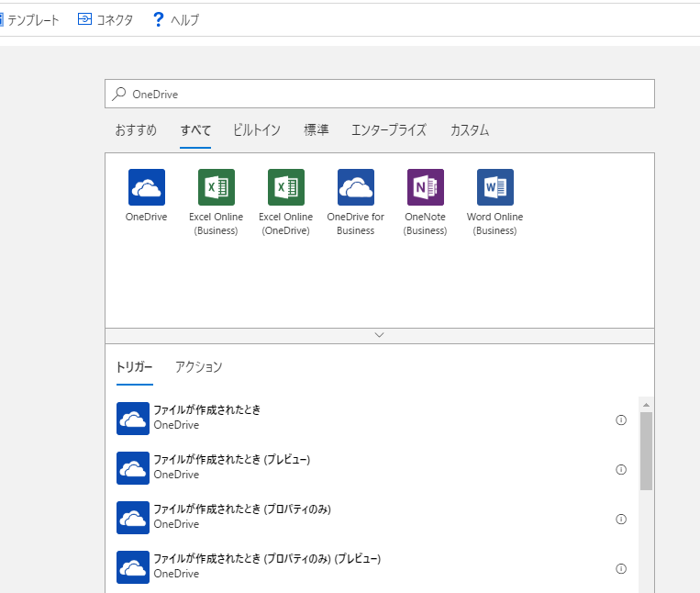The image size is (700, 593).
Task: Select the OneDrive connector icon
Action: [147, 187]
